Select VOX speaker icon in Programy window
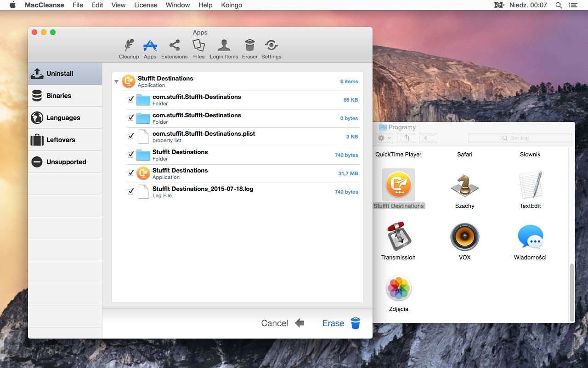The width and height of the screenshot is (588, 368). (x=464, y=236)
